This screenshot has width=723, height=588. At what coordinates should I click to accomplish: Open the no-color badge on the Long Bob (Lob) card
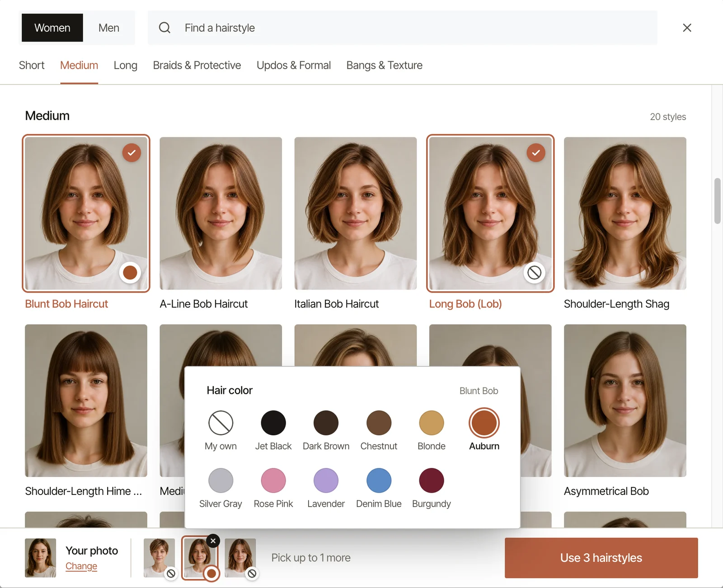coord(534,272)
